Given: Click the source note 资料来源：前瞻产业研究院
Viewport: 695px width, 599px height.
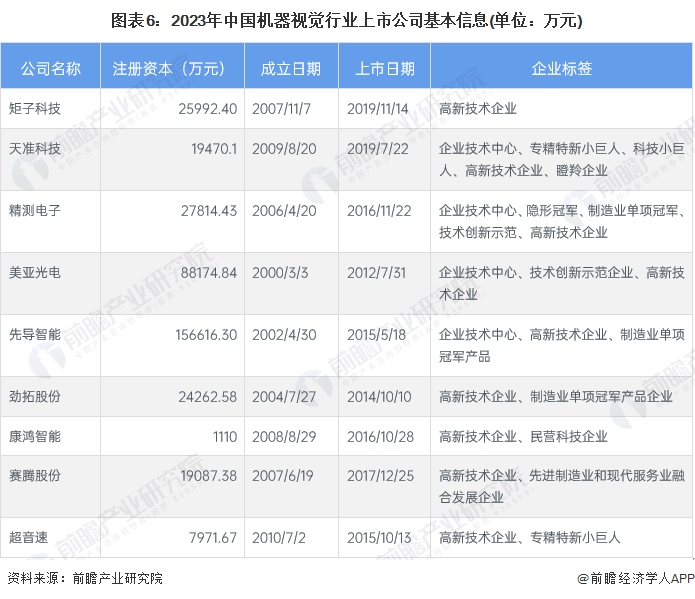Looking at the screenshot, I should pos(85,578).
